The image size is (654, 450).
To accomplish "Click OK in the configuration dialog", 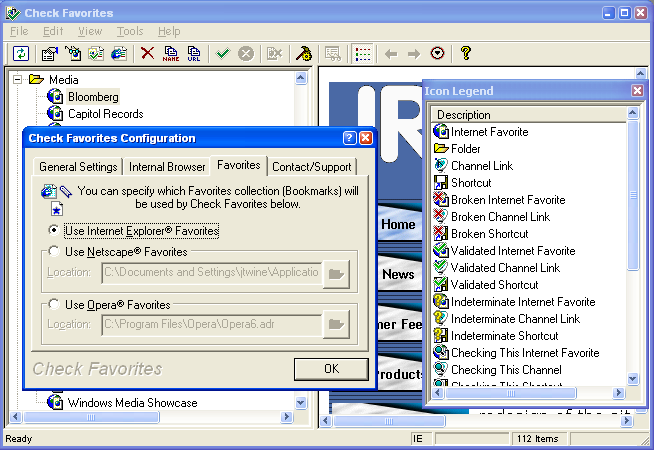I will coord(331,369).
